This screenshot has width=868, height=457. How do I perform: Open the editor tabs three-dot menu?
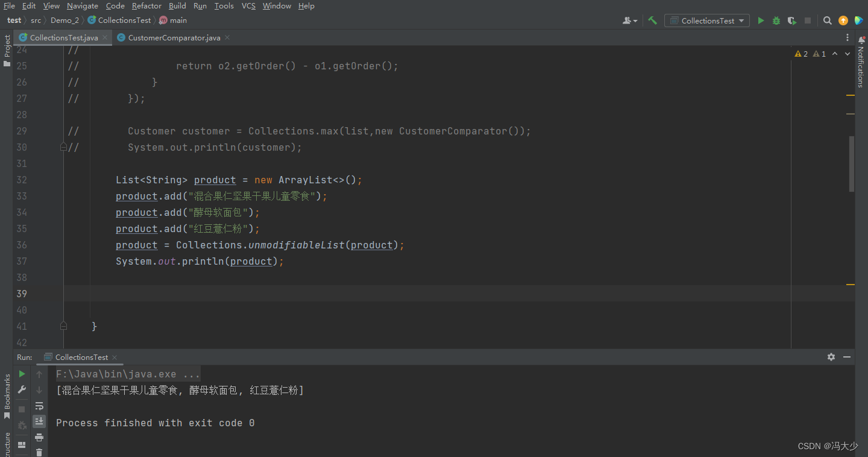tap(848, 37)
